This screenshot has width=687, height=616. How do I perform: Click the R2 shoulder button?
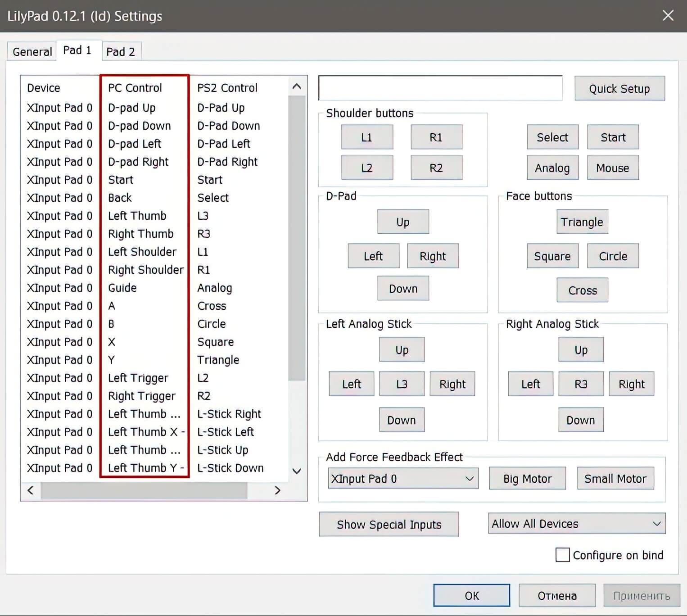[x=436, y=168]
